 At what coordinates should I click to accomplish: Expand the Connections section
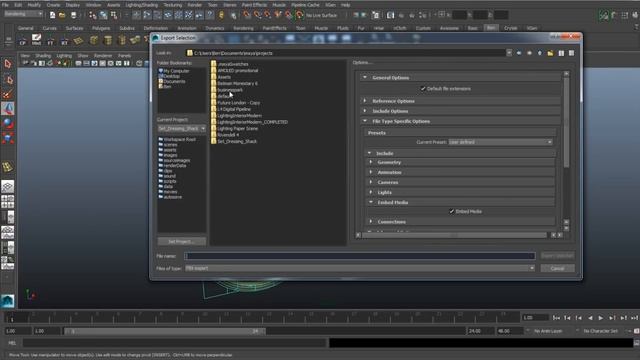point(371,222)
